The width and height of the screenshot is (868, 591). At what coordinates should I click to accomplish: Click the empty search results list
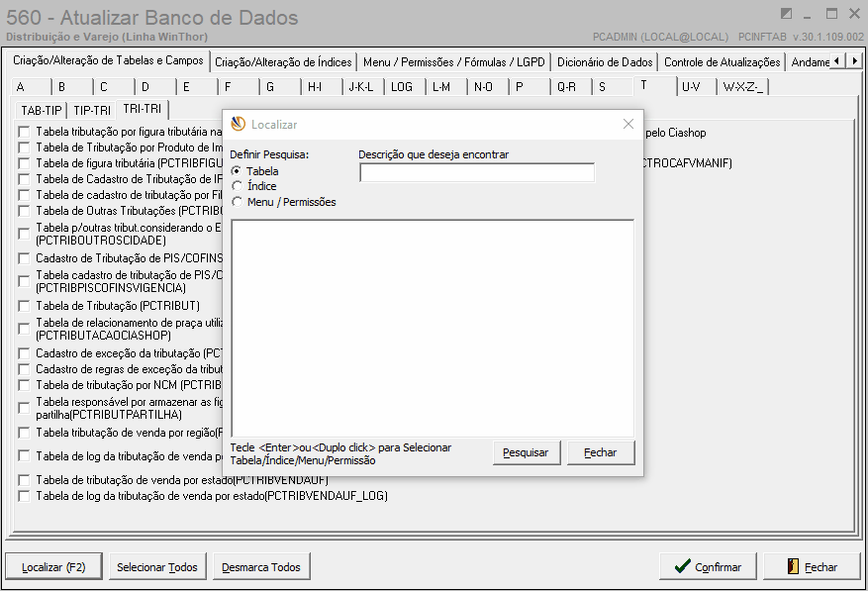pos(433,328)
